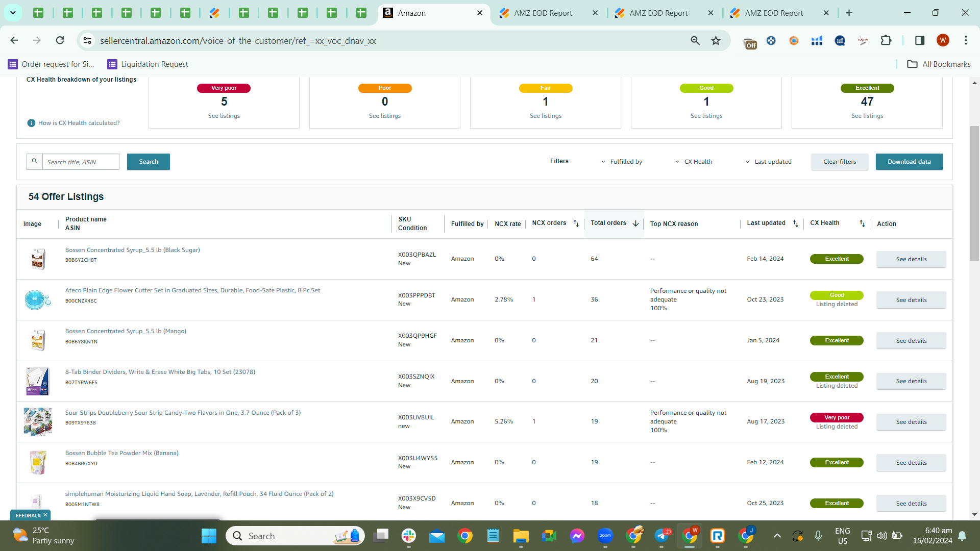Click the Very poor badge in Sour Strips row
The image size is (980, 551).
tap(837, 417)
